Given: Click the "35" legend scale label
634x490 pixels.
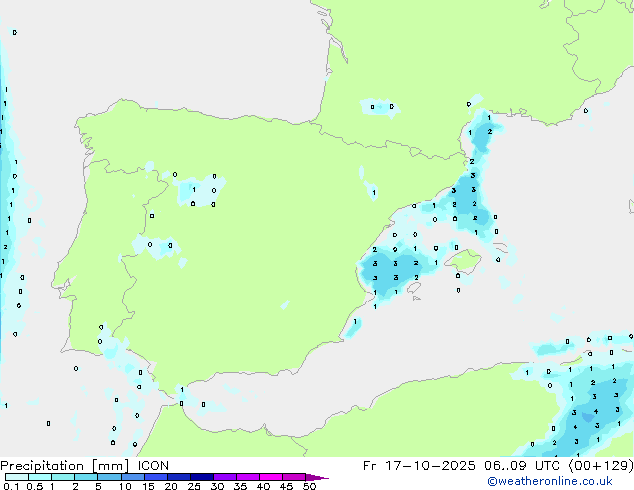Looking at the screenshot, I should [x=240, y=486].
